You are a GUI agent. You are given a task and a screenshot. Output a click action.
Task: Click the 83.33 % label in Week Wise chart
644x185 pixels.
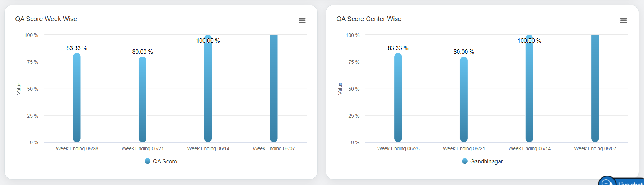click(x=77, y=48)
